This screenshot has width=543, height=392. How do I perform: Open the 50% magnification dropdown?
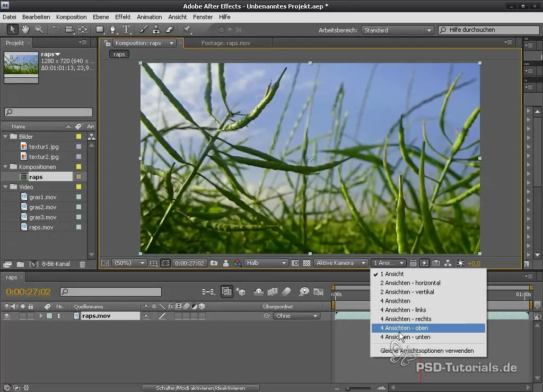coord(128,263)
